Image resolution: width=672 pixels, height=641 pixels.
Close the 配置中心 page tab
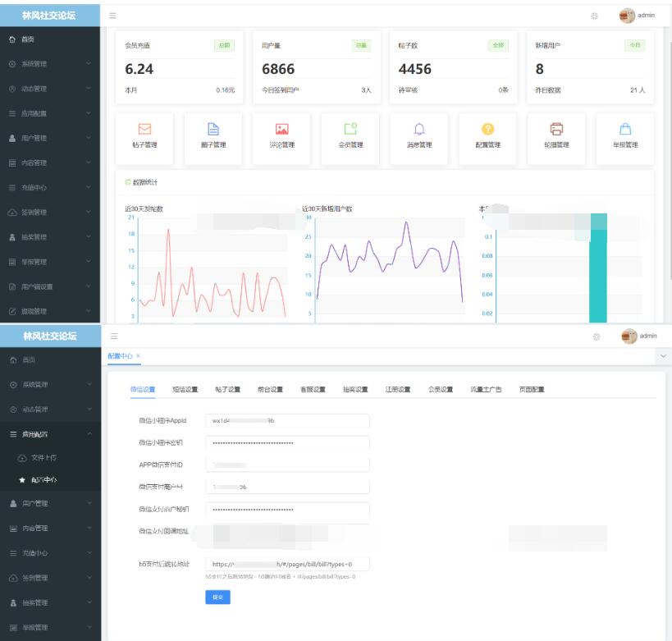pos(139,355)
